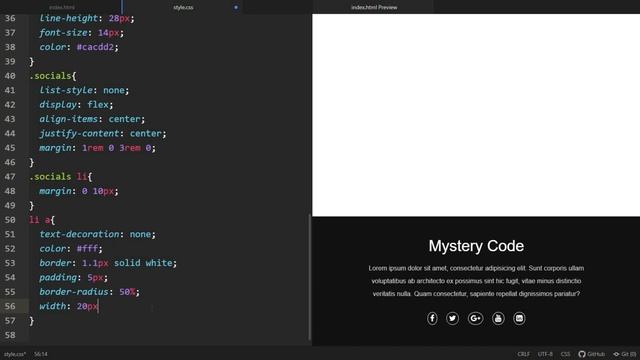Click 'align-items: center;' on line 43

point(92,119)
